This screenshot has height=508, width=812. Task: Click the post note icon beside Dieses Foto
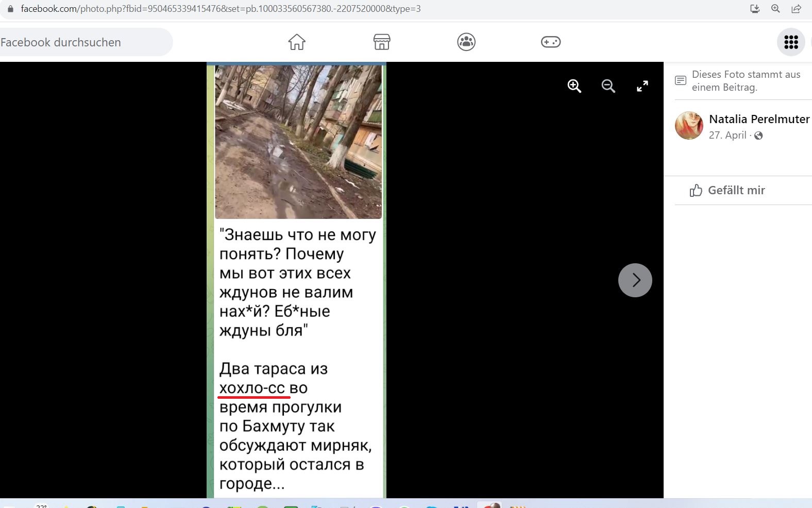(681, 80)
